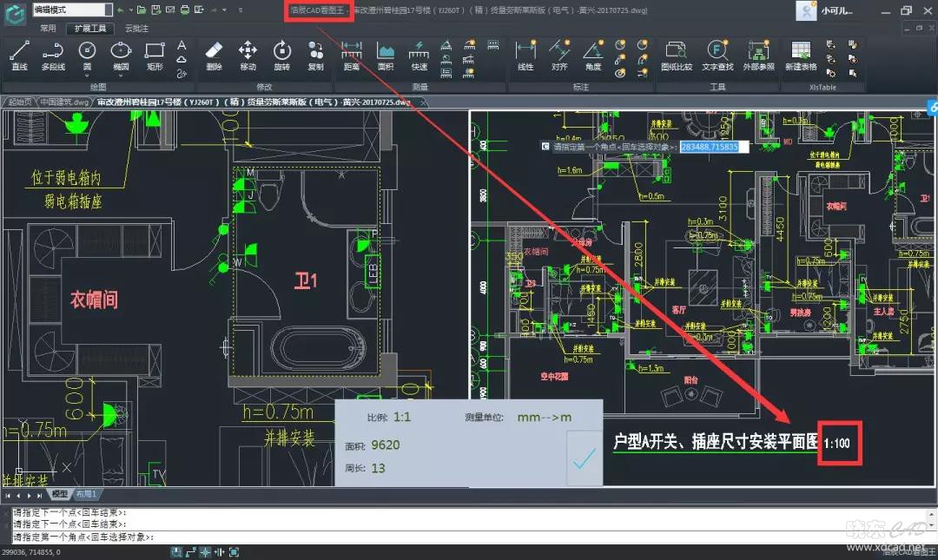Toggle the rightmost status bar fullscreen icon
Viewport: 938px width, 560px height.
(234, 552)
